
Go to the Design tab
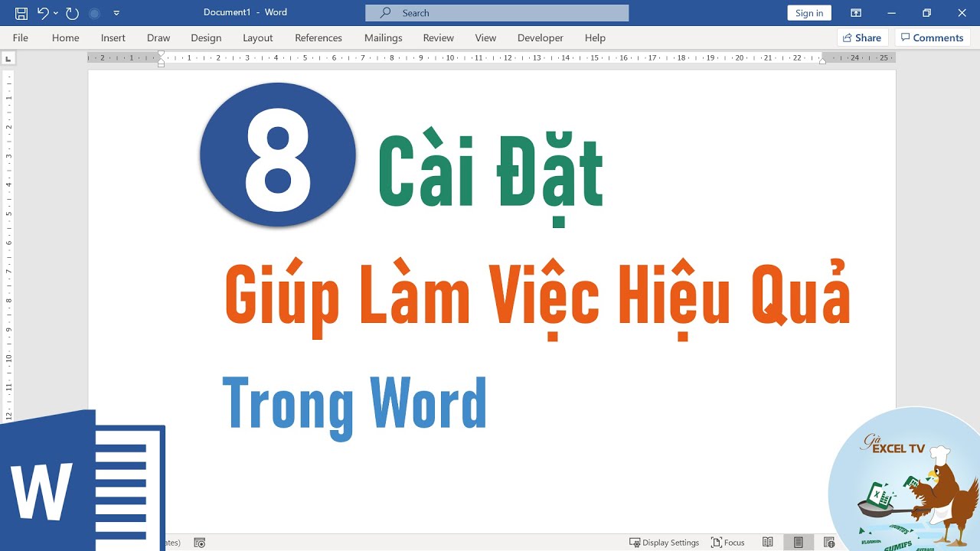tap(206, 37)
